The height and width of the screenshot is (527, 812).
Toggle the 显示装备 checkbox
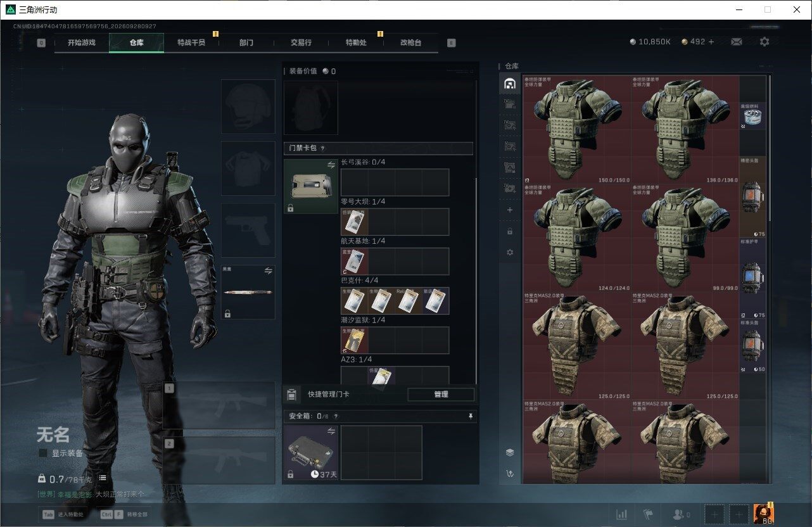click(x=43, y=453)
